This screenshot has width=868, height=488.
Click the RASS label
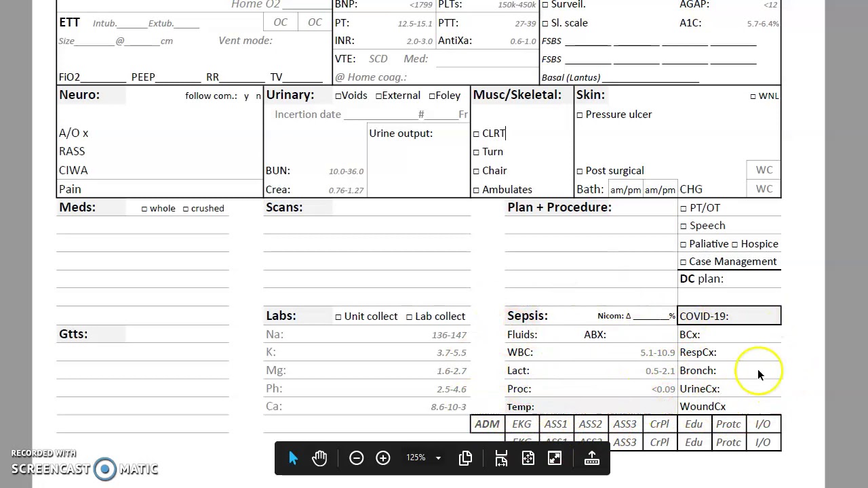point(72,152)
